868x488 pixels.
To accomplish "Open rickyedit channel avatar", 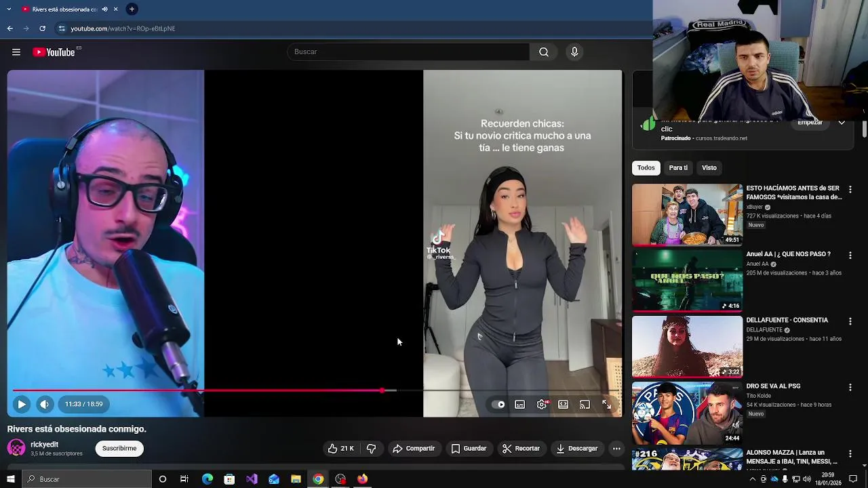I will coord(16,448).
